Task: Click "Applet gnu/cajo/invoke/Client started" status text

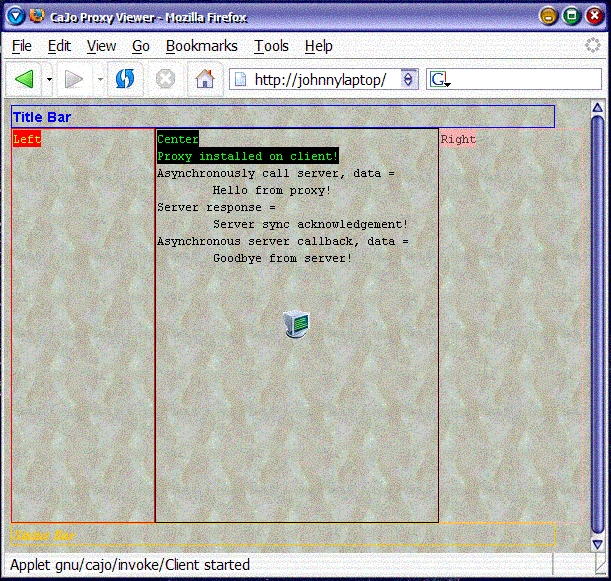Action: (x=130, y=565)
